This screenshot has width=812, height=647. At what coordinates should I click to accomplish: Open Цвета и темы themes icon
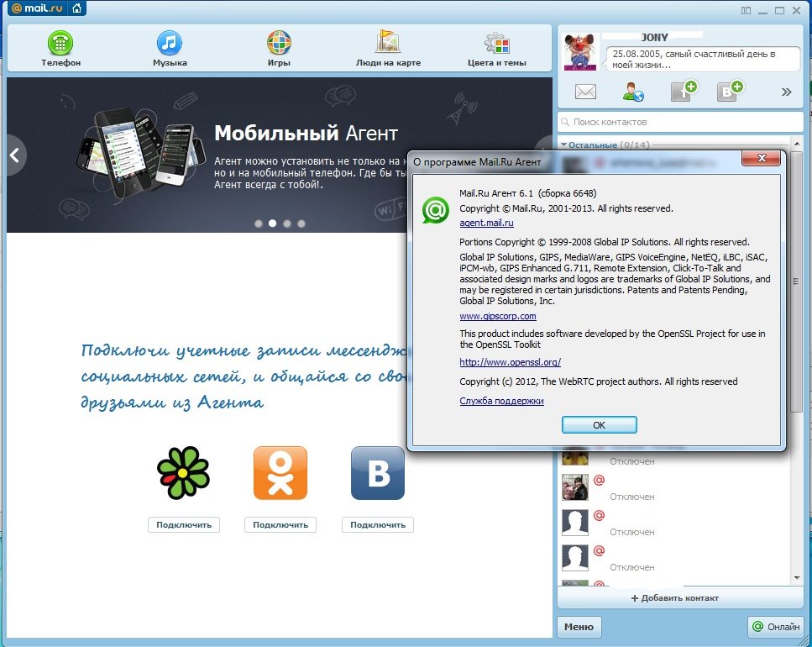pos(497,43)
